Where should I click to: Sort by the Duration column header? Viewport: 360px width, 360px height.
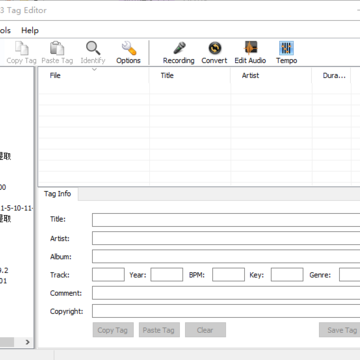(x=332, y=76)
